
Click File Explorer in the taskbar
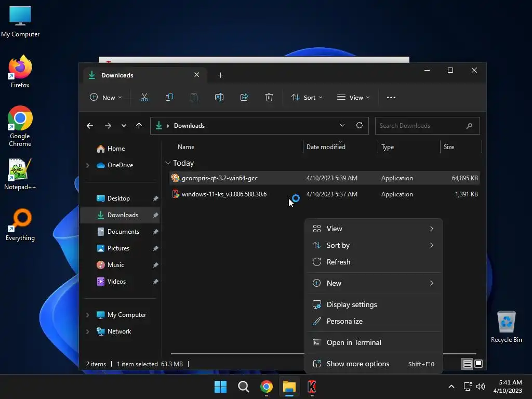pyautogui.click(x=289, y=387)
